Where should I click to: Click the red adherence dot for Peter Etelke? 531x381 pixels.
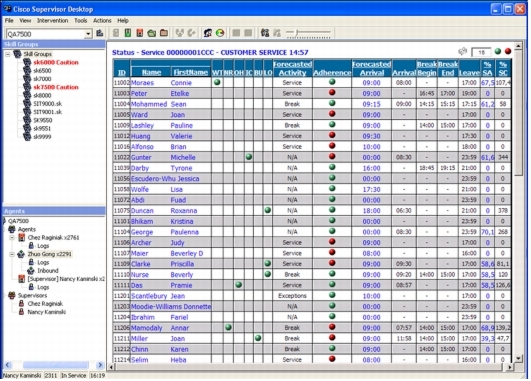(332, 92)
